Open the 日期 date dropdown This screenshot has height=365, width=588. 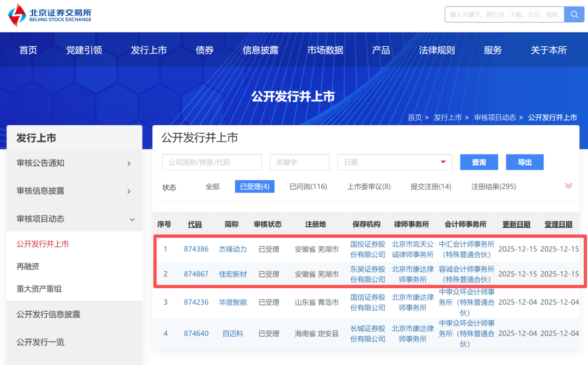[395, 162]
